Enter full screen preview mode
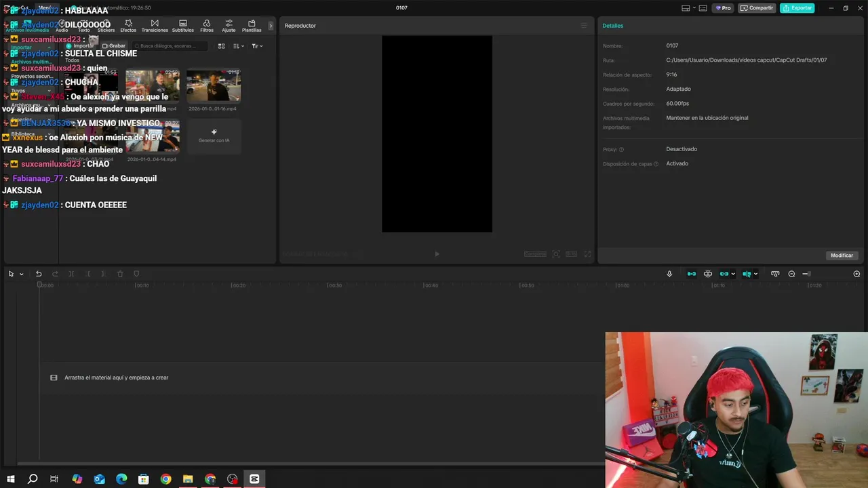Viewport: 868px width, 488px height. tap(588, 254)
